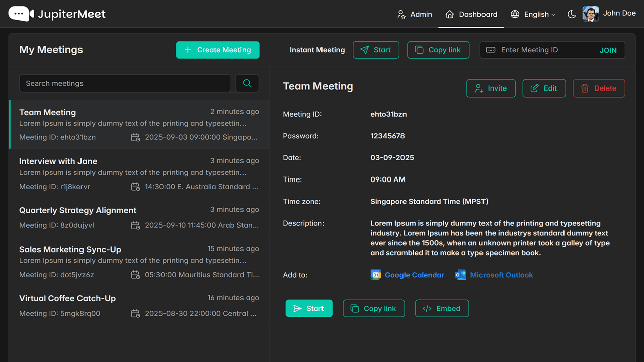Image resolution: width=644 pixels, height=362 pixels.
Task: Copy the instant meeting link
Action: [x=438, y=50]
